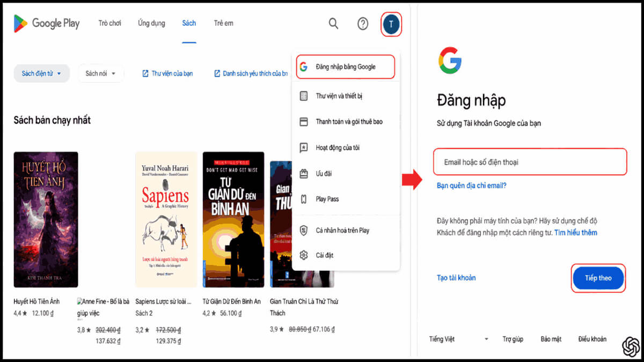The width and height of the screenshot is (644, 362).
Task: Click the Google G icon in menu
Action: 304,67
